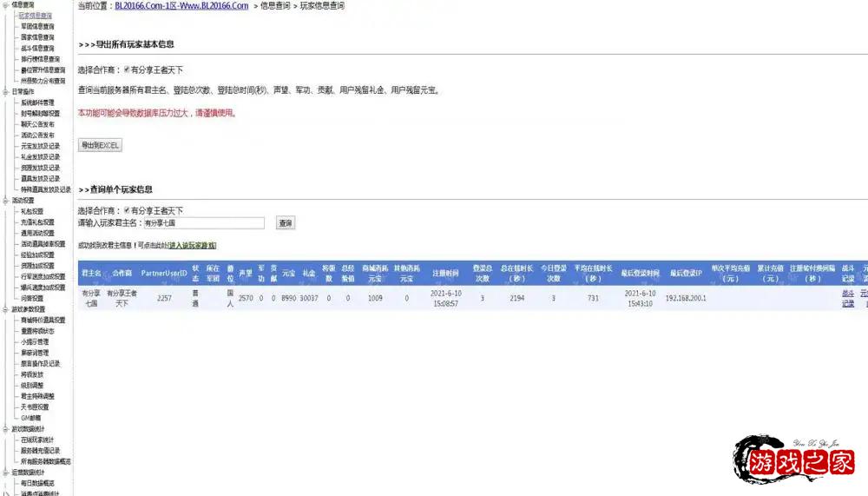Viewport: 868px width, 496px height.
Task: Open 活动道具掉率设置 in sidebar
Action: pos(43,244)
